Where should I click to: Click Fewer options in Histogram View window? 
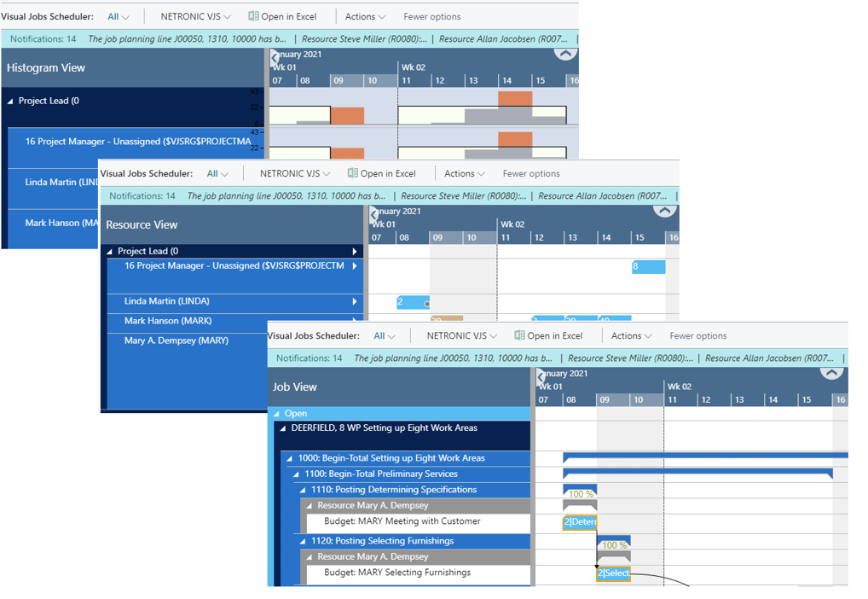coord(431,16)
